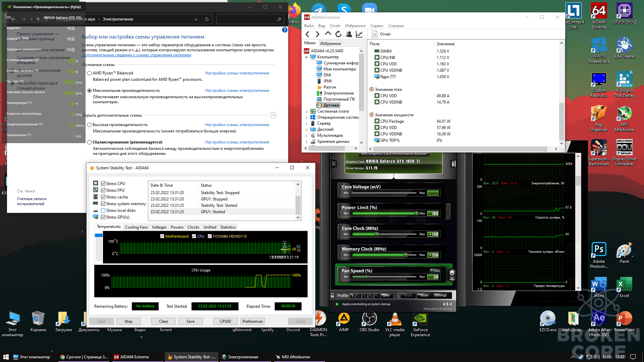
Task: Open Adobe Photoshop desktop shortcut
Action: 599,255
